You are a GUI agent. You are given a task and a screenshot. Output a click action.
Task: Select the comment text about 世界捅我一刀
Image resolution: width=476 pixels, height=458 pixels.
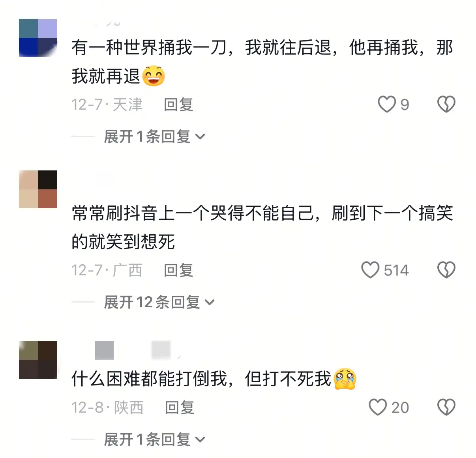(262, 62)
